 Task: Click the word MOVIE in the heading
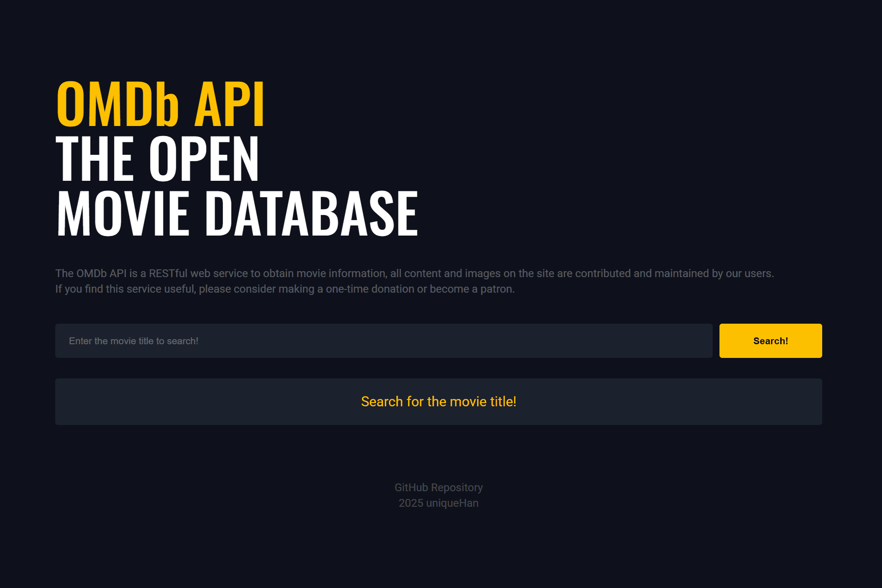123,214
